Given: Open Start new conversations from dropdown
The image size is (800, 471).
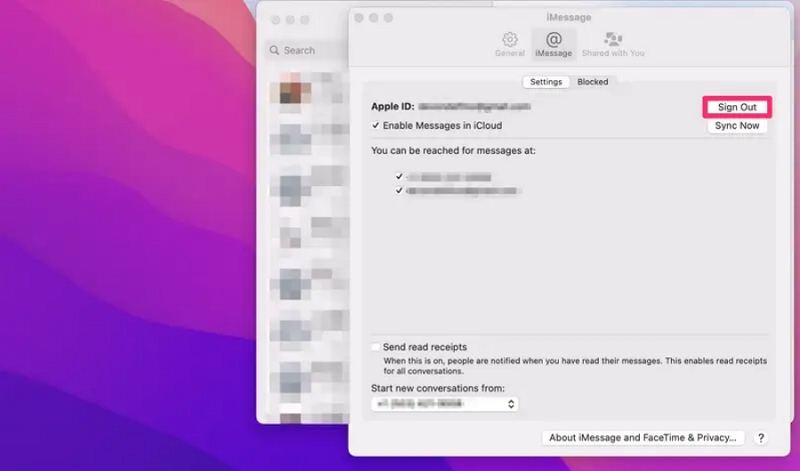Looking at the screenshot, I should (x=444, y=404).
